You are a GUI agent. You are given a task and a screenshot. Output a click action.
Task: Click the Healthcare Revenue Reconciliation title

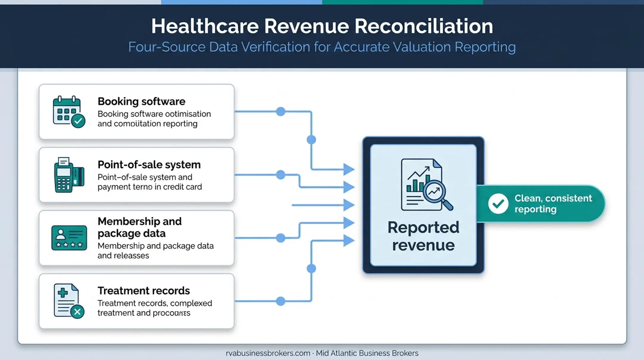[322, 26]
